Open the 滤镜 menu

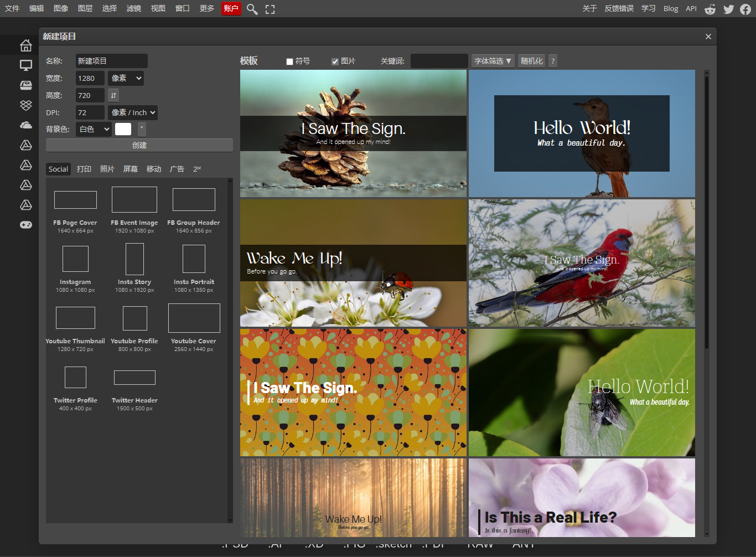coord(134,8)
